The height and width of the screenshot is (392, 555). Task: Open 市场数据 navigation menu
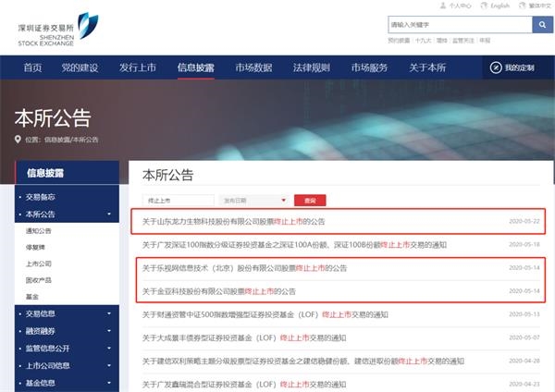click(253, 67)
